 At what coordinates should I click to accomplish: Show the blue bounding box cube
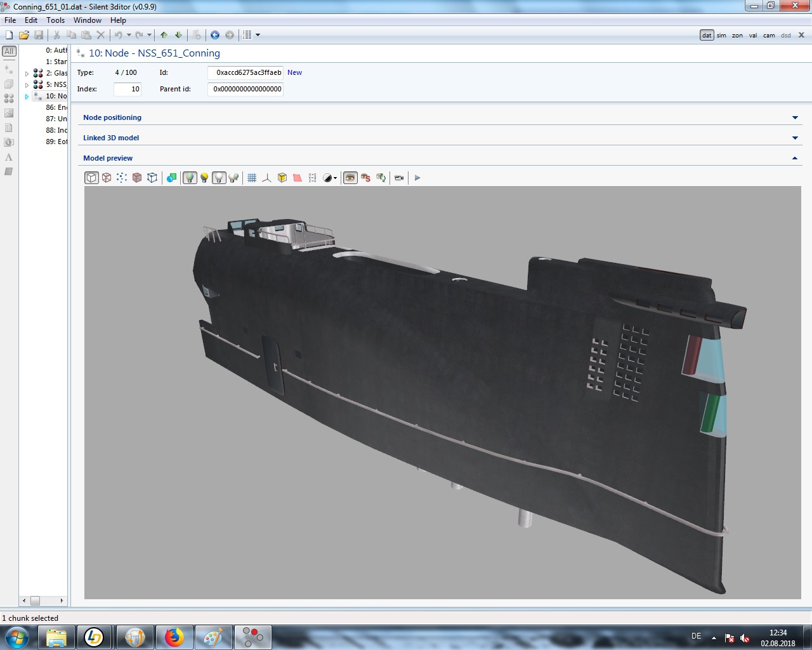[x=152, y=178]
